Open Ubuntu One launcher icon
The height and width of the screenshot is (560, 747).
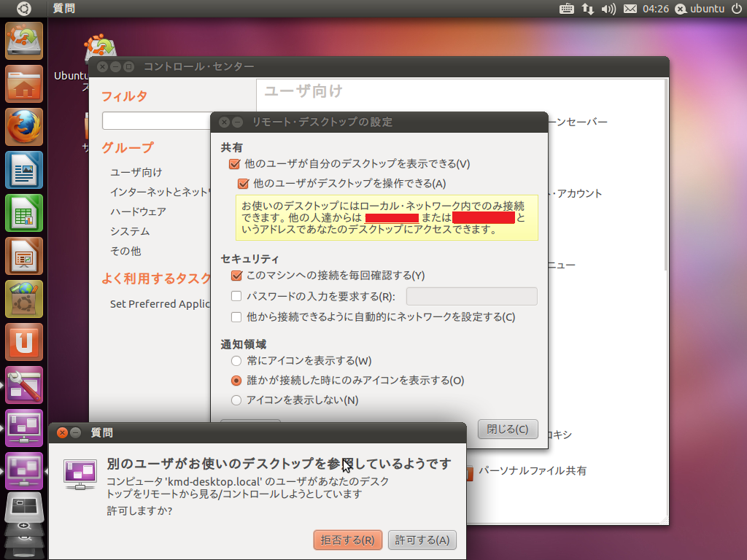pyautogui.click(x=24, y=342)
